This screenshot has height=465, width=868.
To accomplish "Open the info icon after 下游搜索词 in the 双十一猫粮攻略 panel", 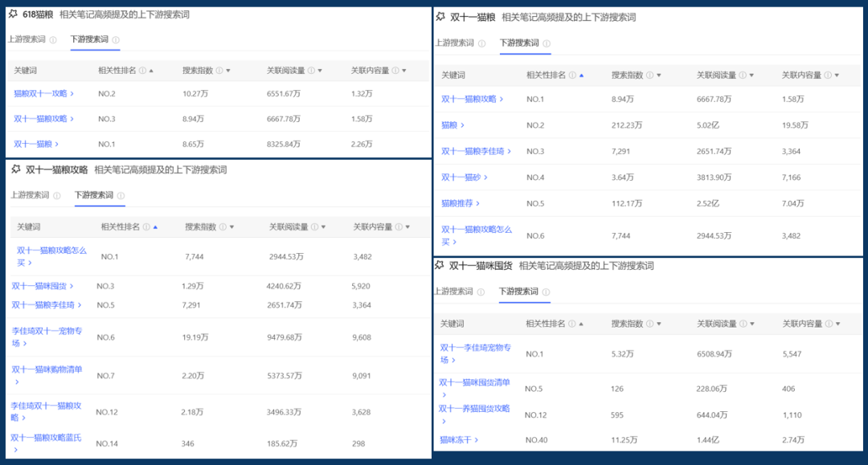I will [x=121, y=196].
